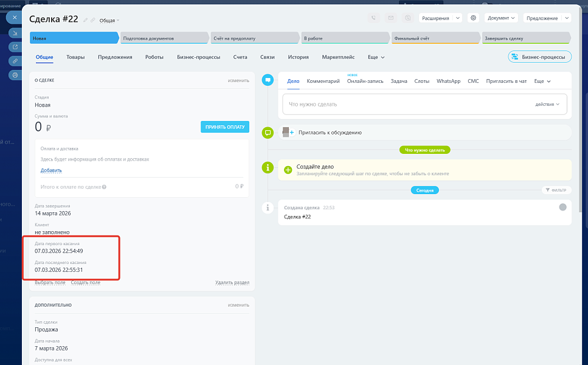Switch to the Товары tab

click(75, 57)
